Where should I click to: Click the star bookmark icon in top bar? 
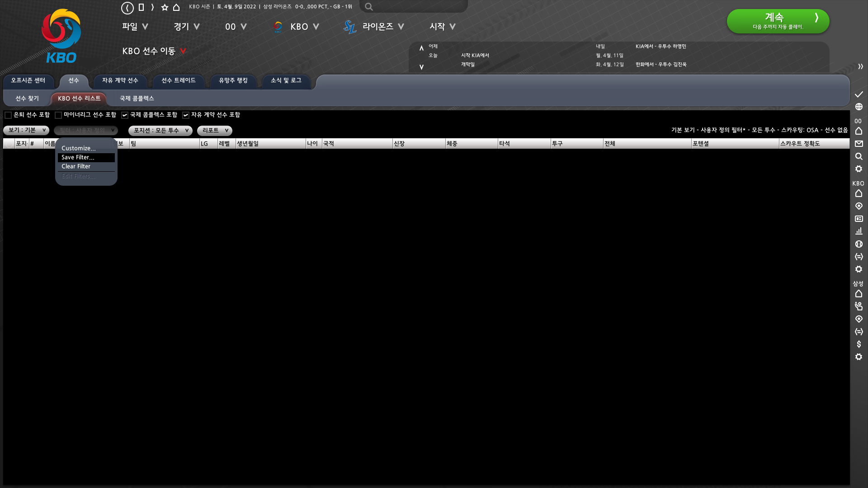click(x=165, y=7)
